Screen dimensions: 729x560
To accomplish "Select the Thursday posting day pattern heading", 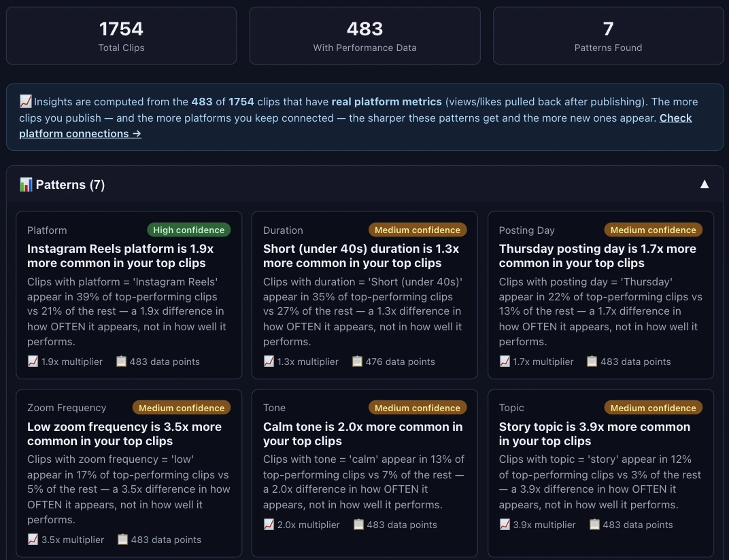I will point(598,256).
